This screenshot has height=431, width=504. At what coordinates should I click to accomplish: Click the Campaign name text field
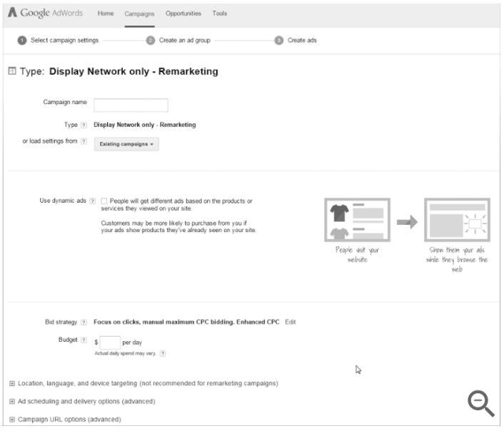tap(131, 106)
